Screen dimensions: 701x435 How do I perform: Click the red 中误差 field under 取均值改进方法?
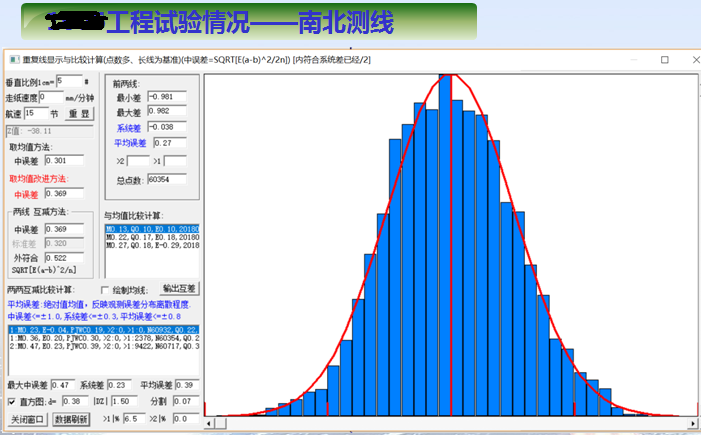pos(64,194)
